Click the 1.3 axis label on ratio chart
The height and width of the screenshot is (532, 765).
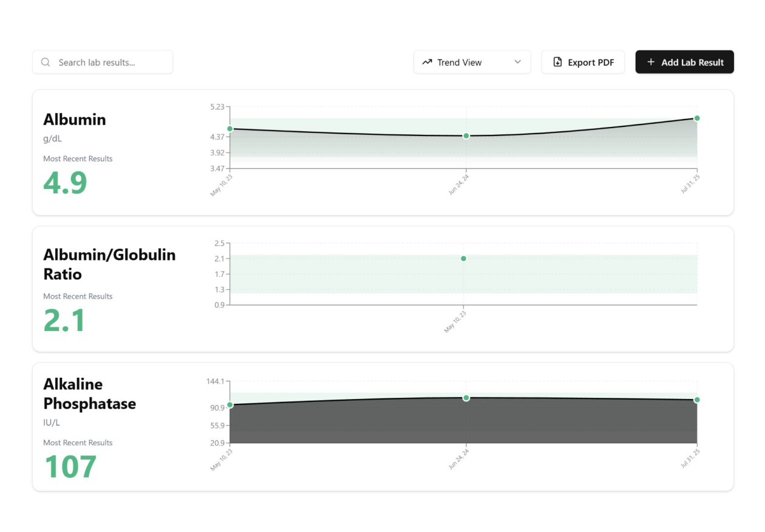pyautogui.click(x=219, y=289)
